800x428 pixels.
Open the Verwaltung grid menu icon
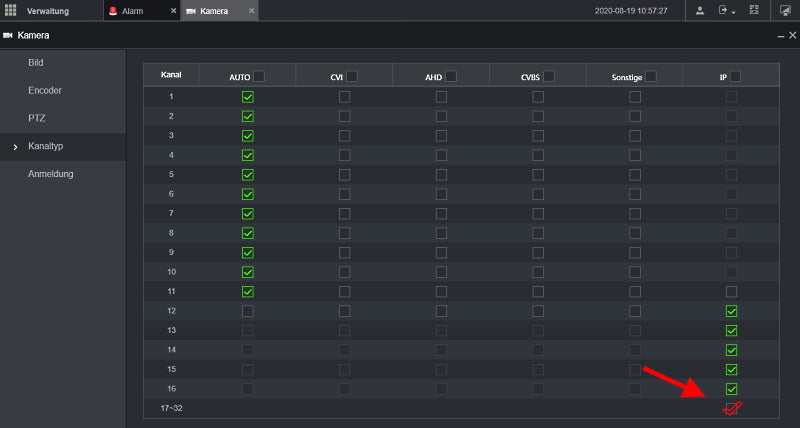click(11, 10)
